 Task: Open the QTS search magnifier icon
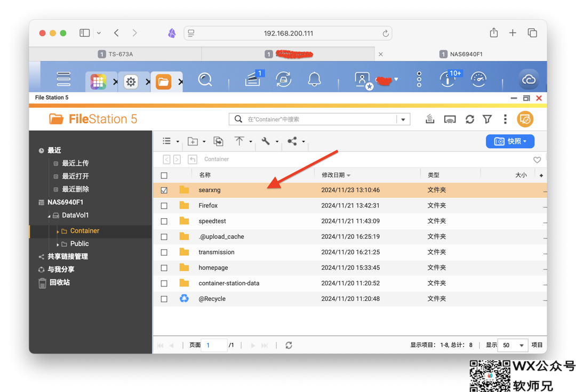pos(205,79)
